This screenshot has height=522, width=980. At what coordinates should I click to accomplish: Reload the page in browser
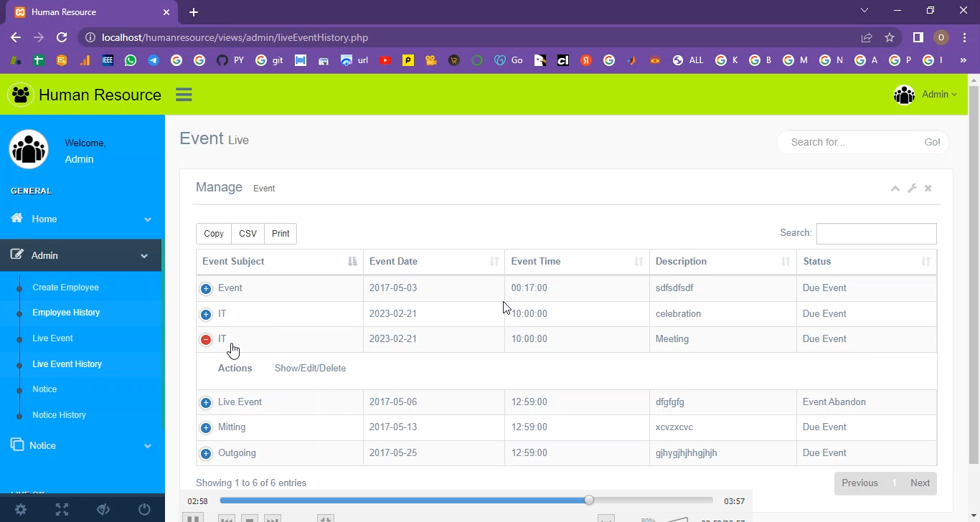62,37
